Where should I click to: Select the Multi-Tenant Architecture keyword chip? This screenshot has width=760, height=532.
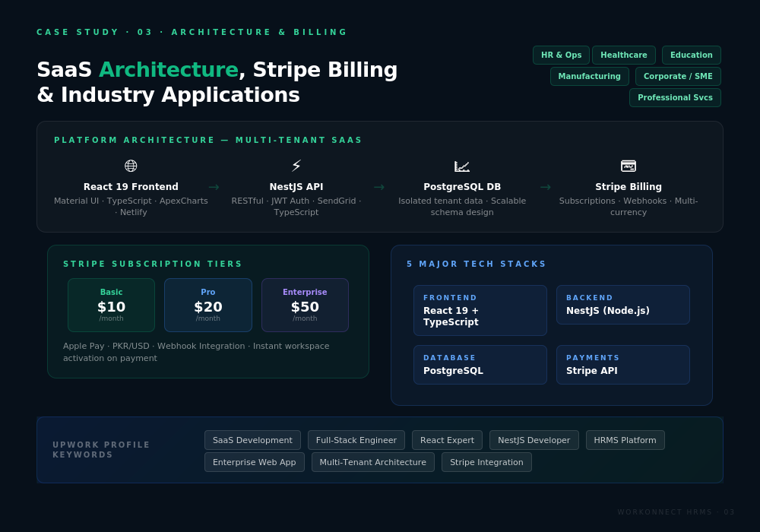(372, 462)
